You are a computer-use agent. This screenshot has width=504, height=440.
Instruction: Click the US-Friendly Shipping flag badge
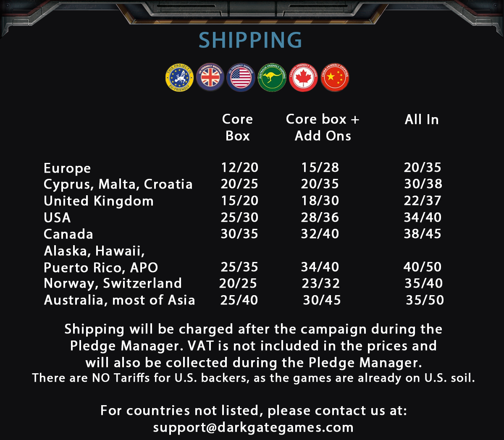pyautogui.click(x=241, y=78)
